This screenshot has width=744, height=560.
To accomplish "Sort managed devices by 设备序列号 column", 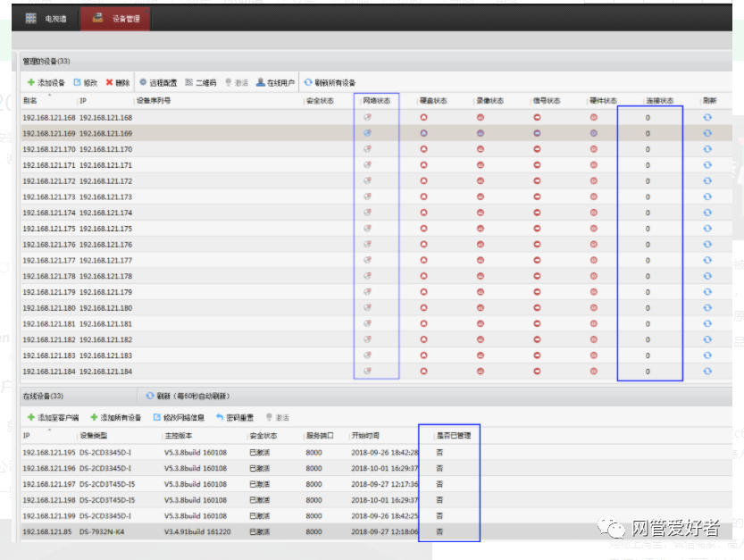I will [154, 101].
